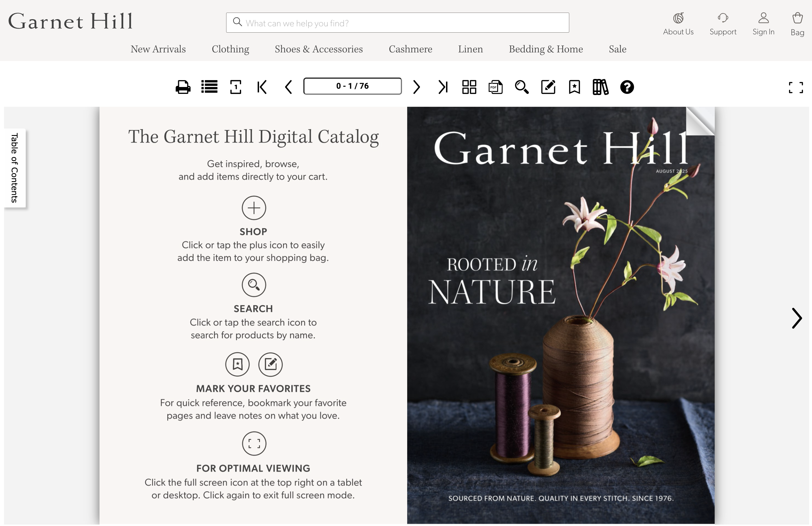Click the curled page corner on cover
The height and width of the screenshot is (526, 812).
pyautogui.click(x=700, y=121)
